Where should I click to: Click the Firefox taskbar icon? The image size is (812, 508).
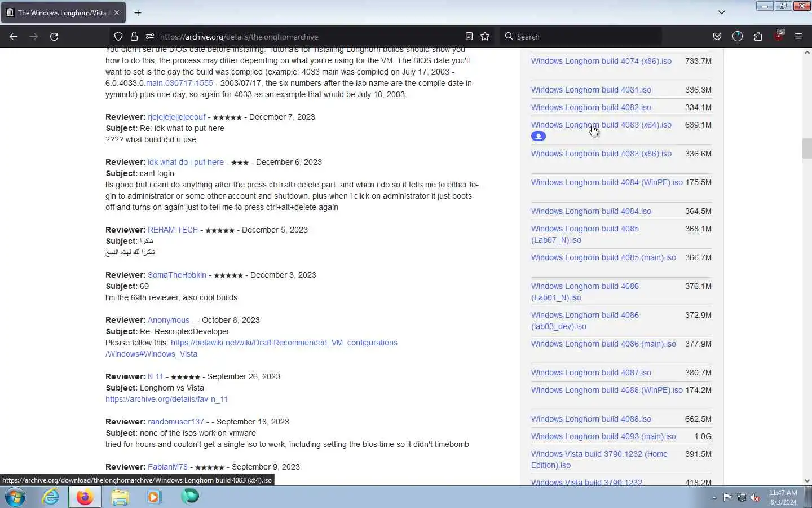point(85,497)
